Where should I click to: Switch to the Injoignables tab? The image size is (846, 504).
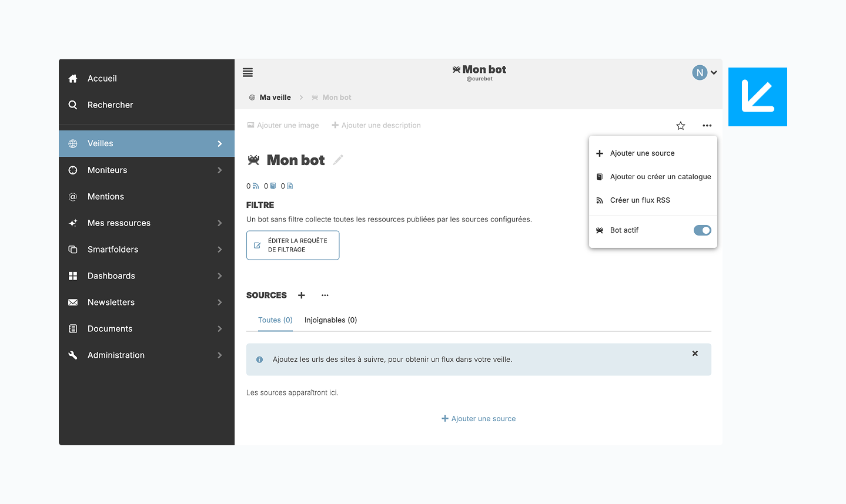click(330, 320)
